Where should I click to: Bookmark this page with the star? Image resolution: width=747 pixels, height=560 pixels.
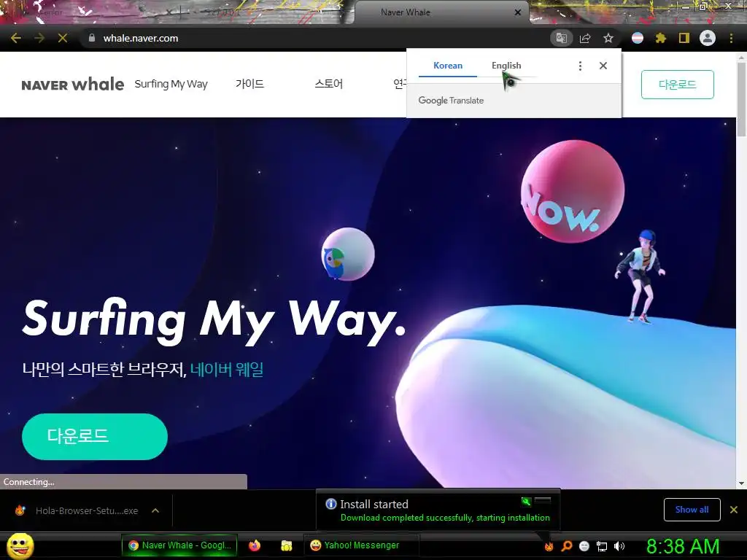tap(608, 38)
